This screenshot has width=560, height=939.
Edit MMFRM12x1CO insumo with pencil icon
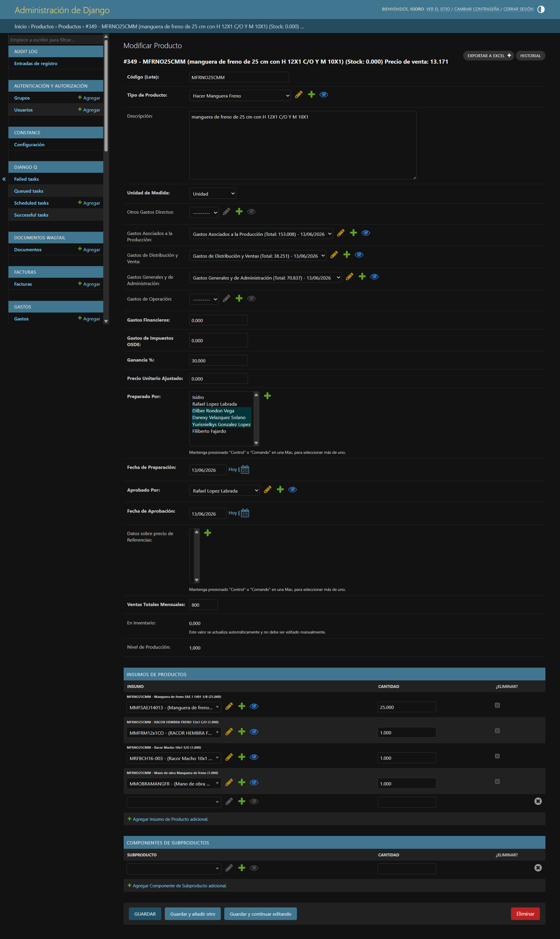click(229, 732)
